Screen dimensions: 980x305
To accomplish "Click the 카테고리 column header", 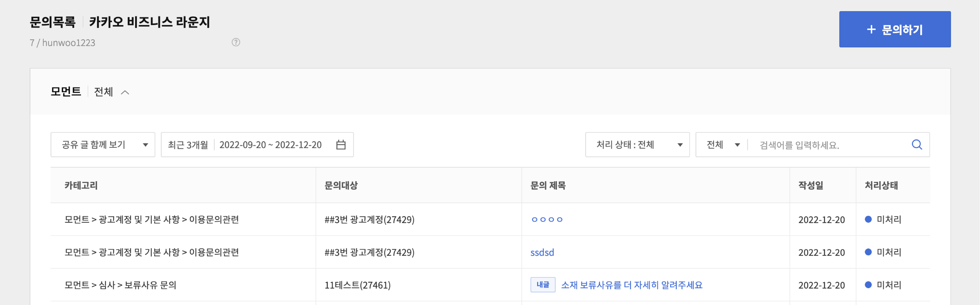I will (x=81, y=185).
